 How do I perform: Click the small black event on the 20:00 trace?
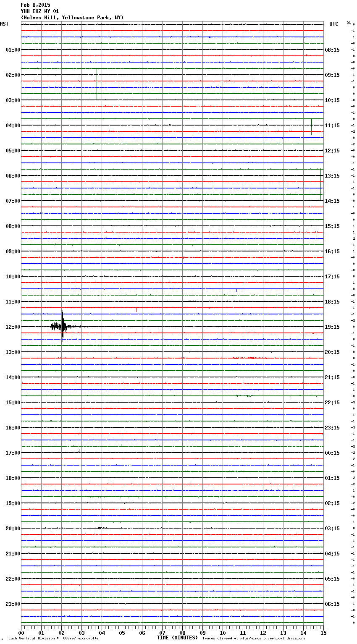click(100, 528)
